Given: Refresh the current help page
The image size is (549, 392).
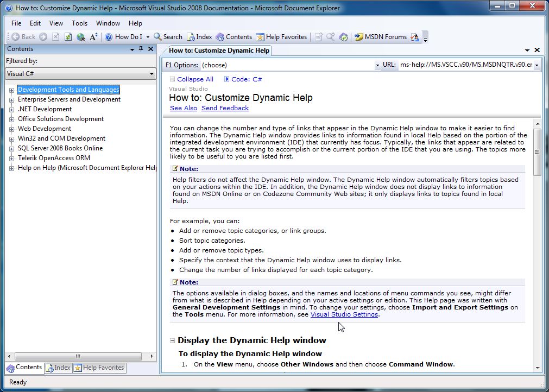Looking at the screenshot, I should pos(68,37).
